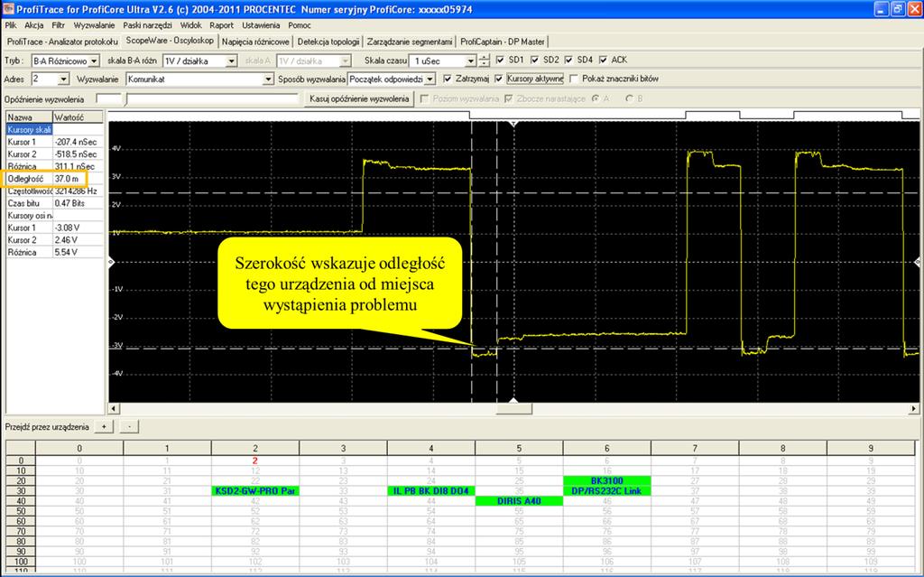Click the top trigger position marker triangle
The width and height of the screenshot is (924, 577).
[x=513, y=124]
